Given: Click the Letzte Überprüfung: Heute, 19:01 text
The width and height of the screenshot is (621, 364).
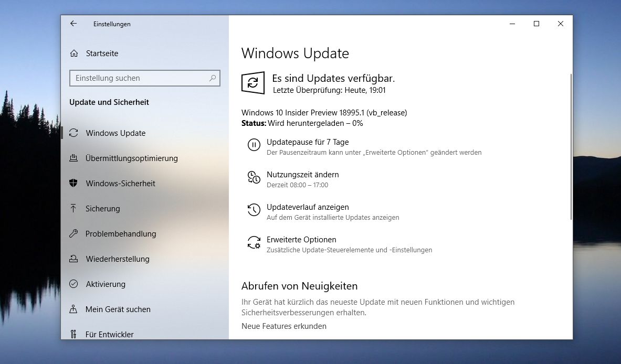Looking at the screenshot, I should click(329, 90).
